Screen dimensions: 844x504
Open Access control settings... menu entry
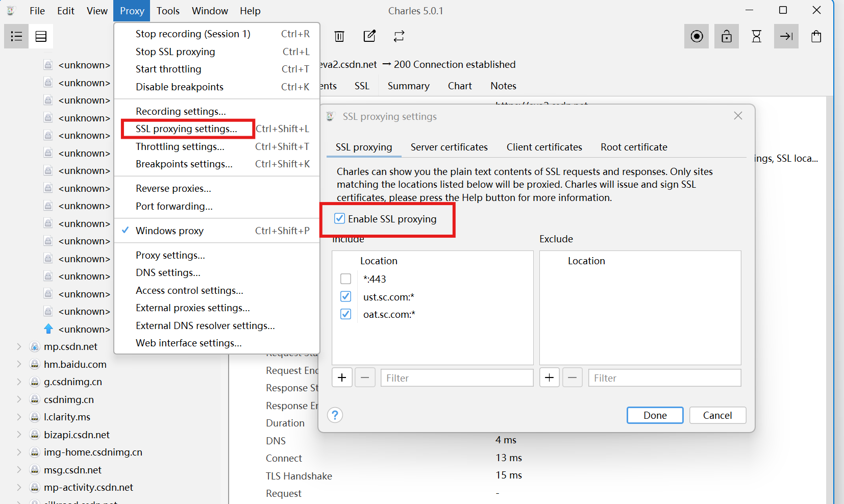(x=217, y=290)
